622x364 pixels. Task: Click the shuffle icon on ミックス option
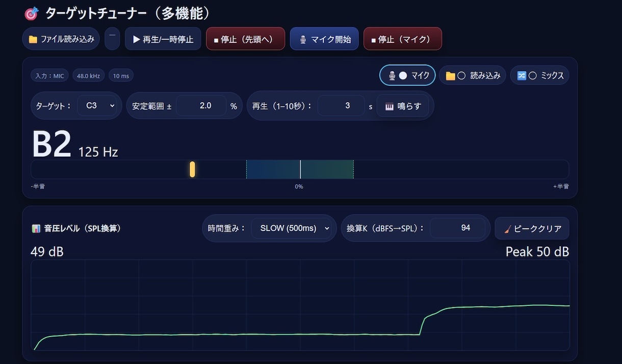[x=522, y=75]
